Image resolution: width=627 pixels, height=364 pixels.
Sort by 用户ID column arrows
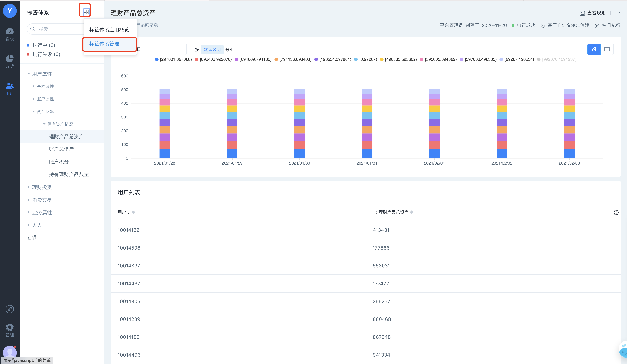(x=133, y=212)
